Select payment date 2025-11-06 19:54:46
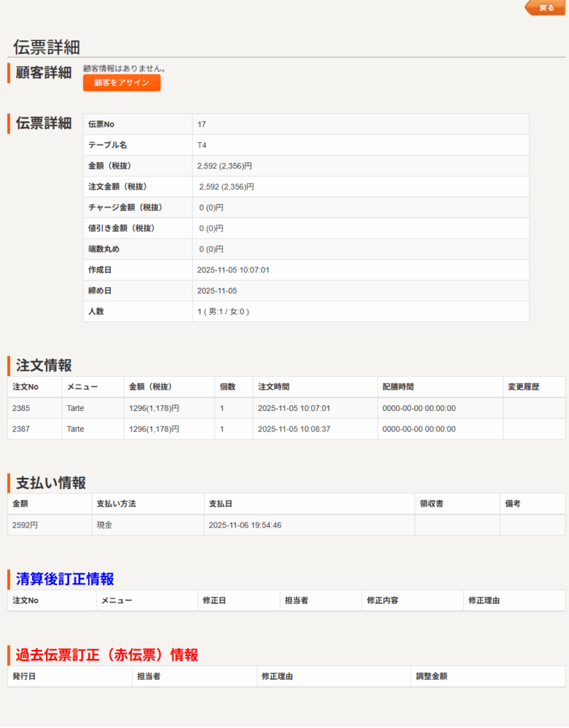 [x=245, y=525]
